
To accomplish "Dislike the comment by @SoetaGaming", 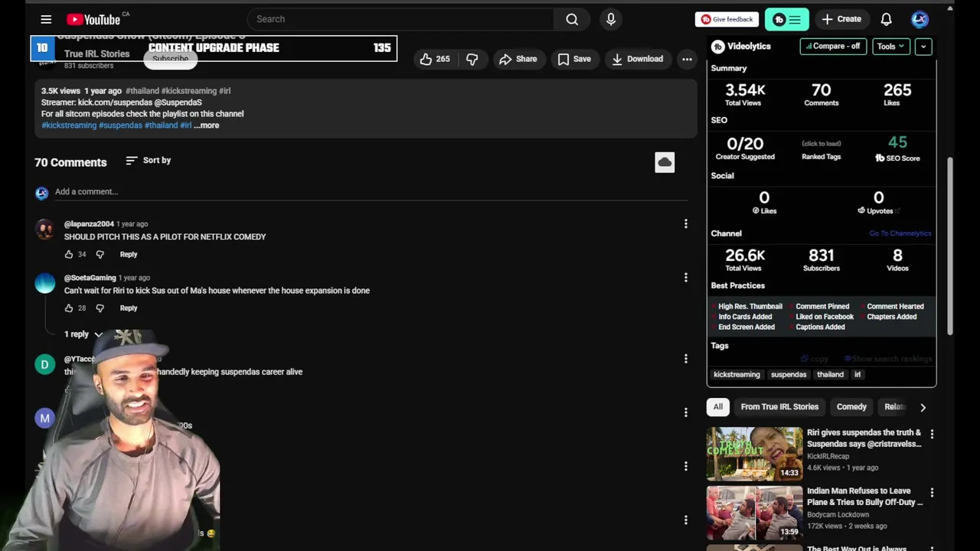I will click(x=100, y=308).
